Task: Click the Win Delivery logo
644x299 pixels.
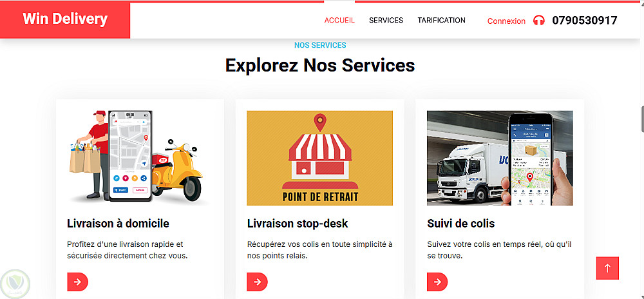Action: [65, 19]
